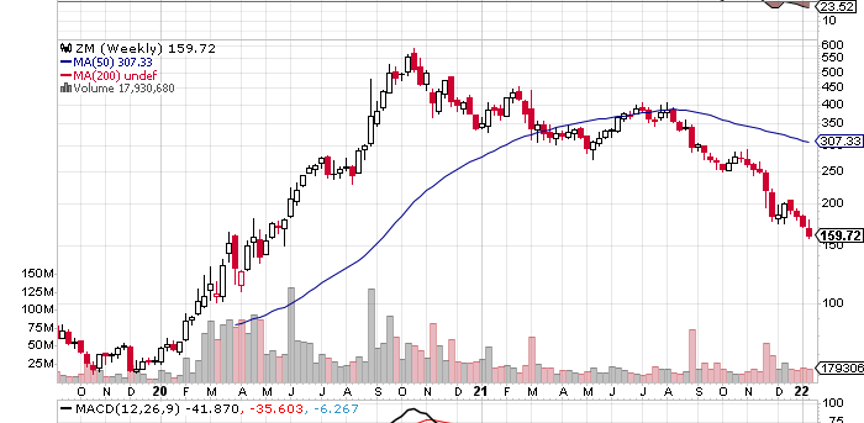864x423 pixels.
Task: Click the bold 21 year marker on time axis
Action: pyautogui.click(x=481, y=390)
